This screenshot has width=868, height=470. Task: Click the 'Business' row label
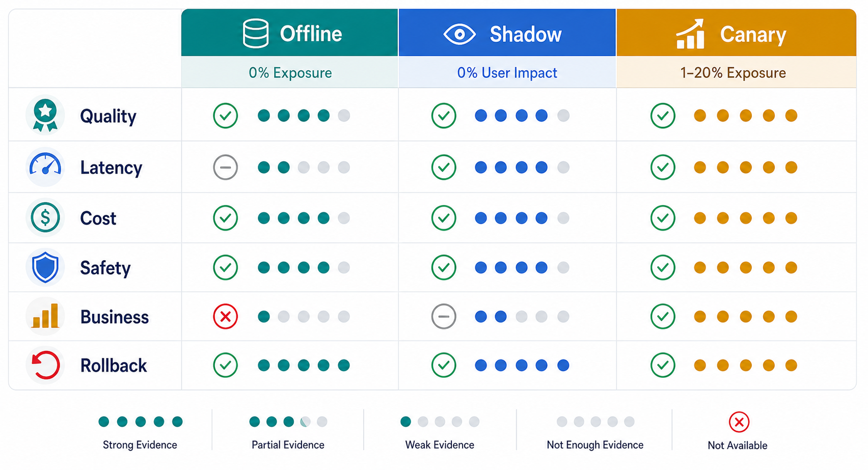(115, 317)
